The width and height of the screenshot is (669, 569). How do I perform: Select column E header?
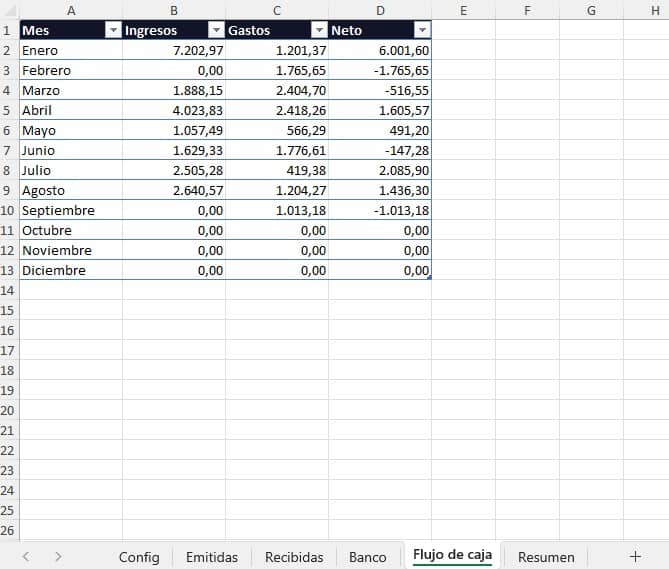[463, 10]
